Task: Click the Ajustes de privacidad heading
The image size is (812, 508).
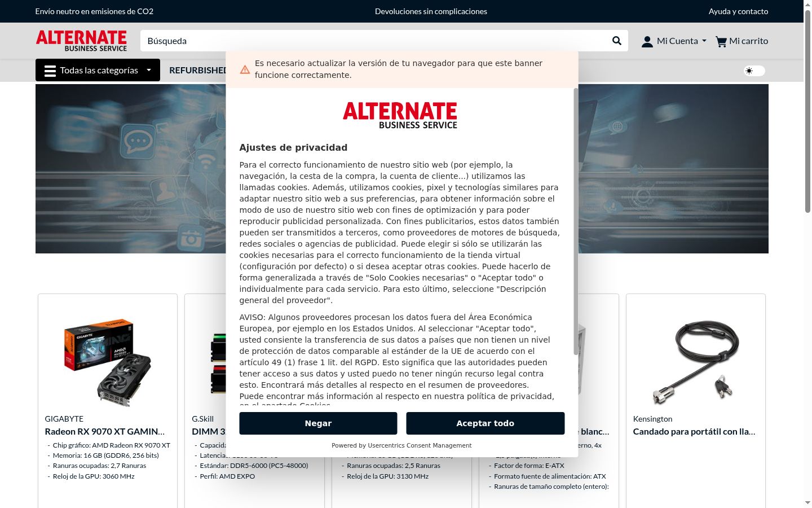Action: pos(293,147)
